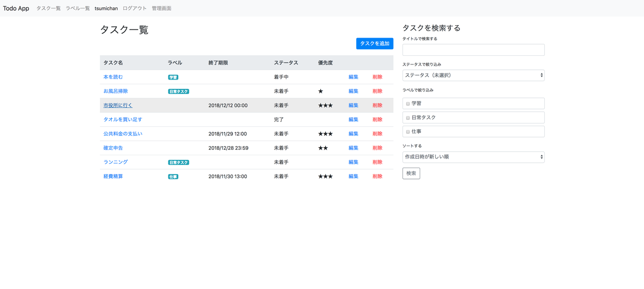This screenshot has width=644, height=289.
Task: Expand the 作成日時が新しい順 sort dropdown
Action: 473,157
